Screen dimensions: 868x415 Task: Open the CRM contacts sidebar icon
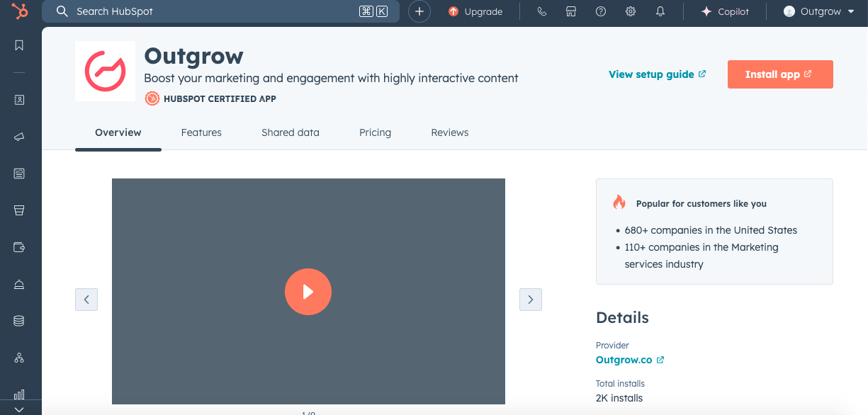point(19,100)
